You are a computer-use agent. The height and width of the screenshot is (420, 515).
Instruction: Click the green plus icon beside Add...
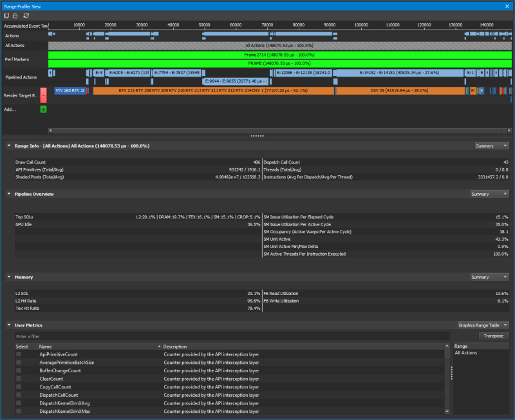44,110
